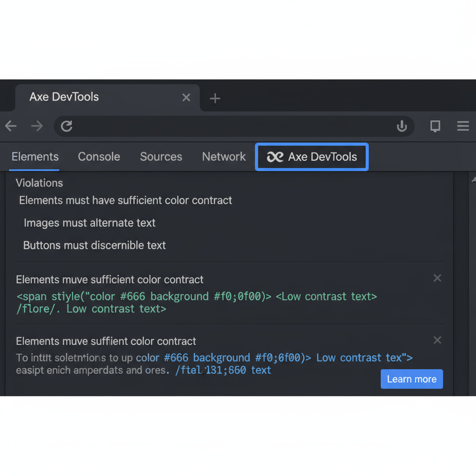Click 'Elements muve suffient color contract' title
Screen dimensions: 476x476
click(x=106, y=341)
